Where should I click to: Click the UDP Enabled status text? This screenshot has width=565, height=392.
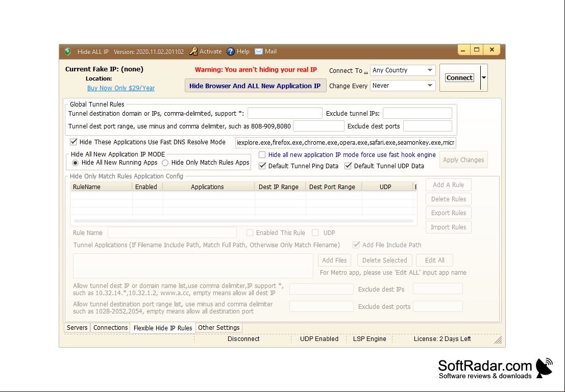(320, 338)
